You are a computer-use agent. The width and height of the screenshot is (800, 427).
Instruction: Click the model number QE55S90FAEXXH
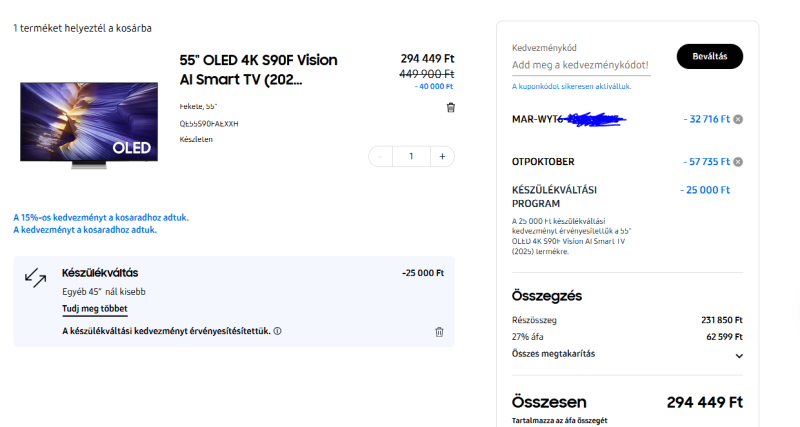[209, 124]
